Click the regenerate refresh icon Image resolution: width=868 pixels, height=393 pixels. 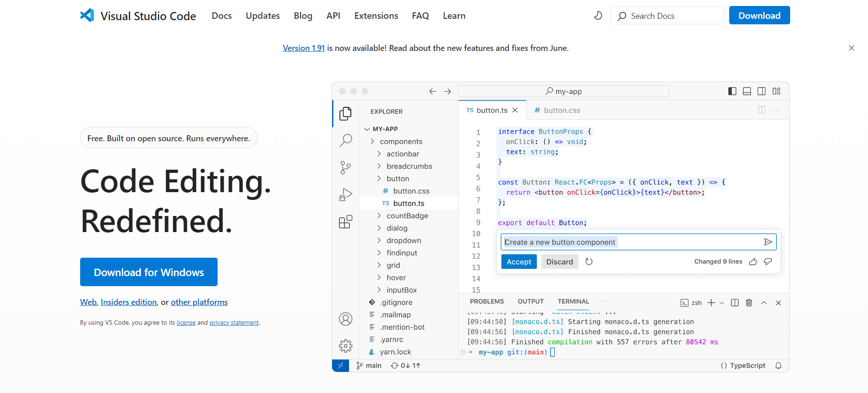[589, 262]
